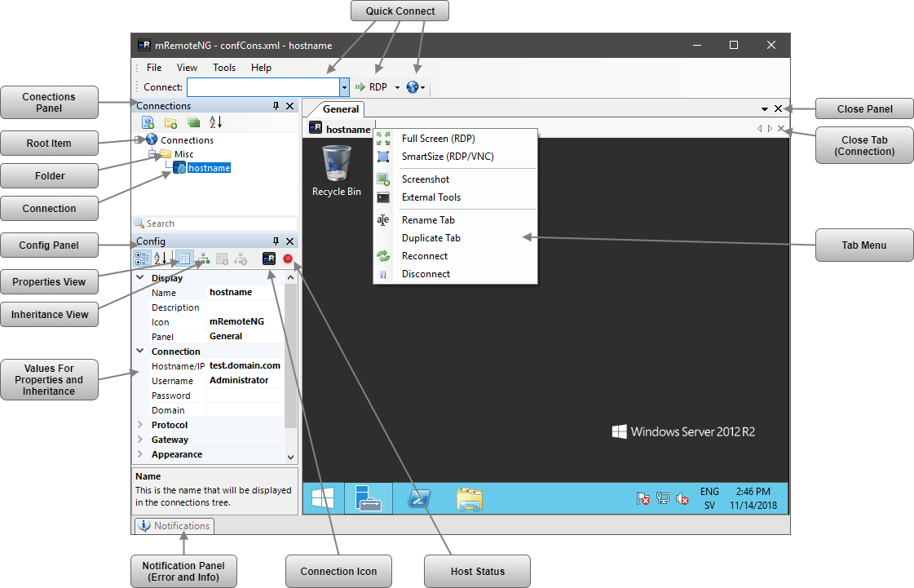Switch Config panel to properties view
Image resolution: width=914 pixels, height=588 pixels.
point(184,258)
